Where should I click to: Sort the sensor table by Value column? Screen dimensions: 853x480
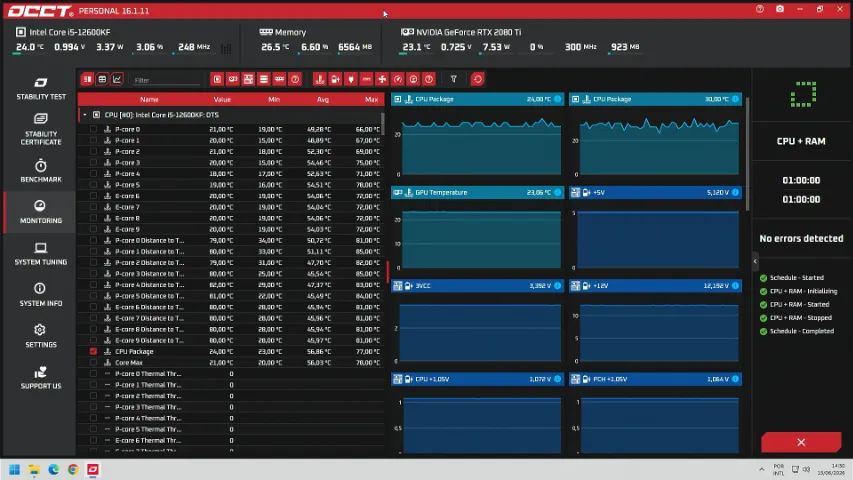click(x=222, y=100)
